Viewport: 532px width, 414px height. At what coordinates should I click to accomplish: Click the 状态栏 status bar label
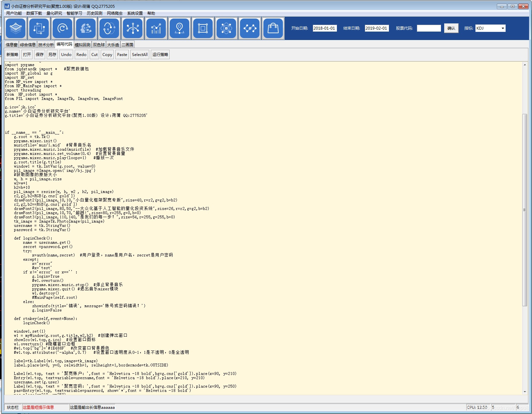[x=13, y=407]
